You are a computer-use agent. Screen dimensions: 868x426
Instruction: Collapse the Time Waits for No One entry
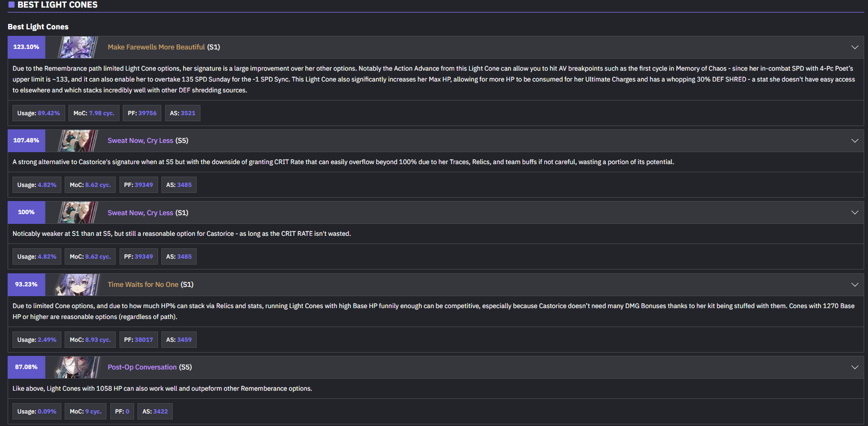854,285
